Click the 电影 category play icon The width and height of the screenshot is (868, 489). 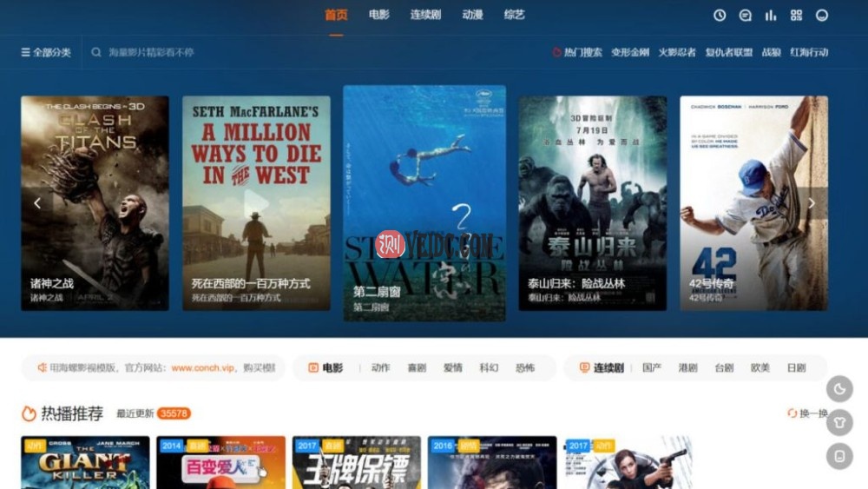tap(313, 367)
